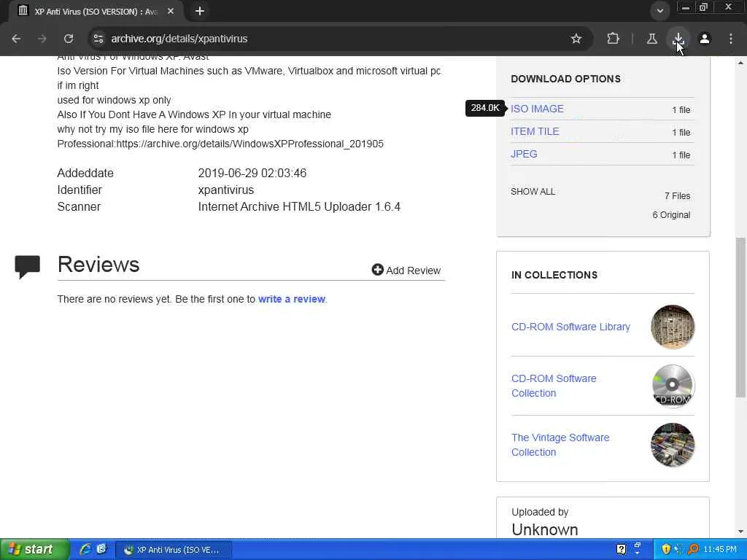The width and height of the screenshot is (747, 560).
Task: Show all download files
Action: (533, 192)
